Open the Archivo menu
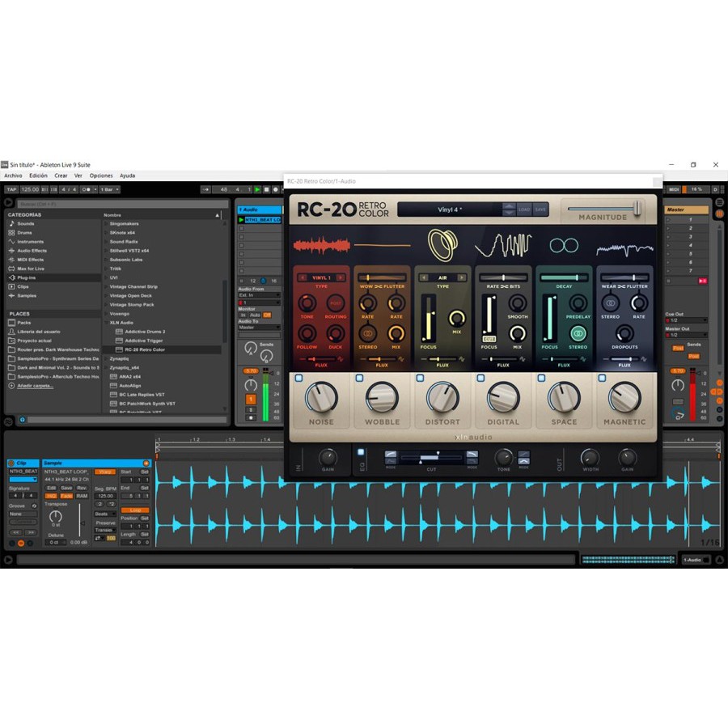The image size is (728, 728). click(x=13, y=176)
